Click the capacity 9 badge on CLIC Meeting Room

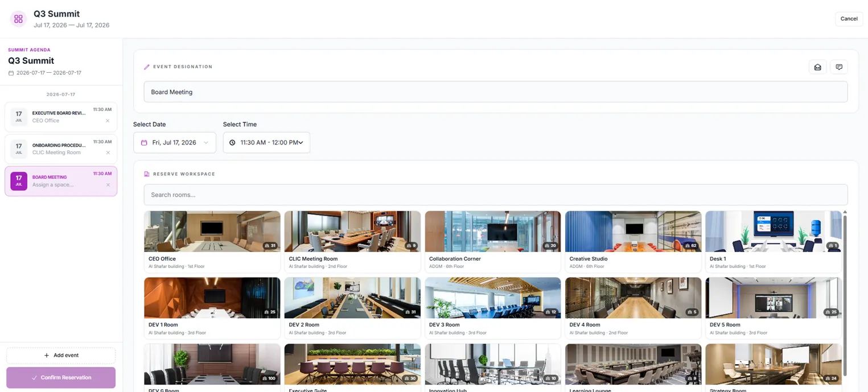[412, 246]
